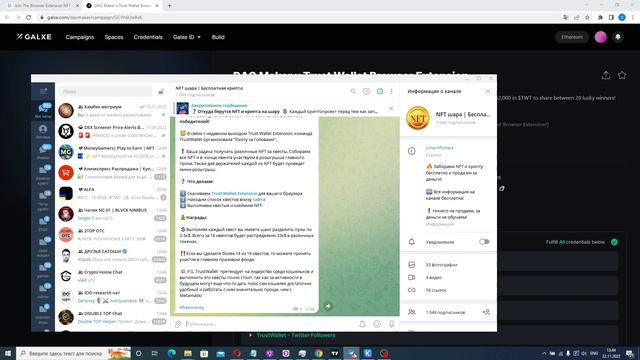Open Campaigns in Galxe navigation
Image resolution: width=640 pixels, height=360 pixels.
tap(80, 37)
